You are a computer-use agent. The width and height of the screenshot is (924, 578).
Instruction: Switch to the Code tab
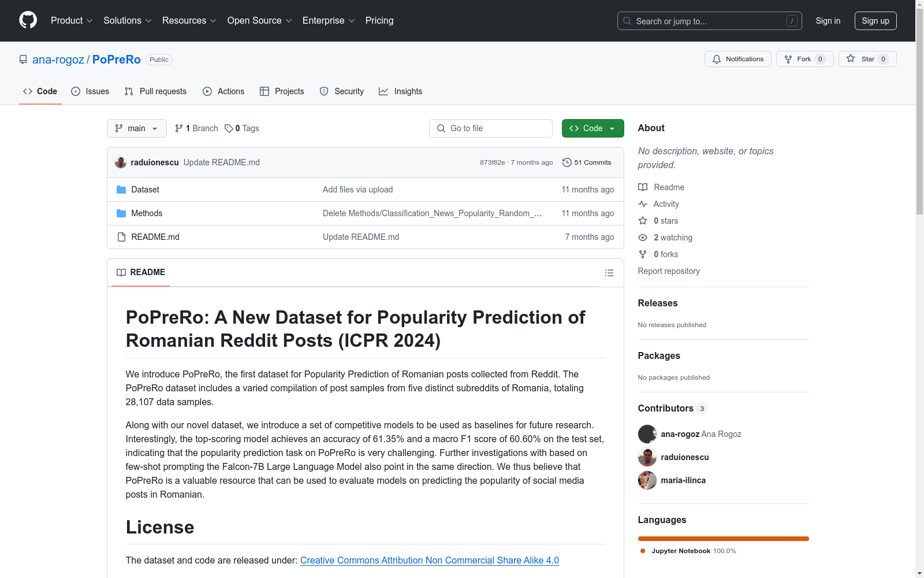(x=40, y=91)
